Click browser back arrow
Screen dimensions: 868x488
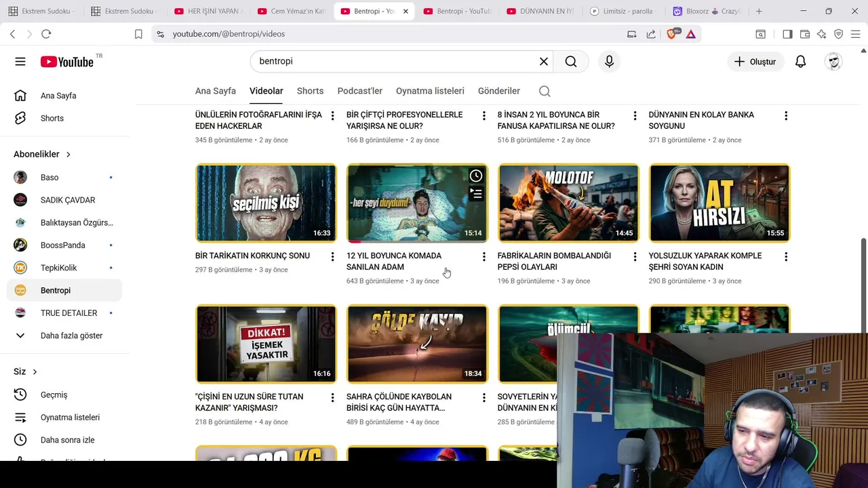tap(12, 34)
